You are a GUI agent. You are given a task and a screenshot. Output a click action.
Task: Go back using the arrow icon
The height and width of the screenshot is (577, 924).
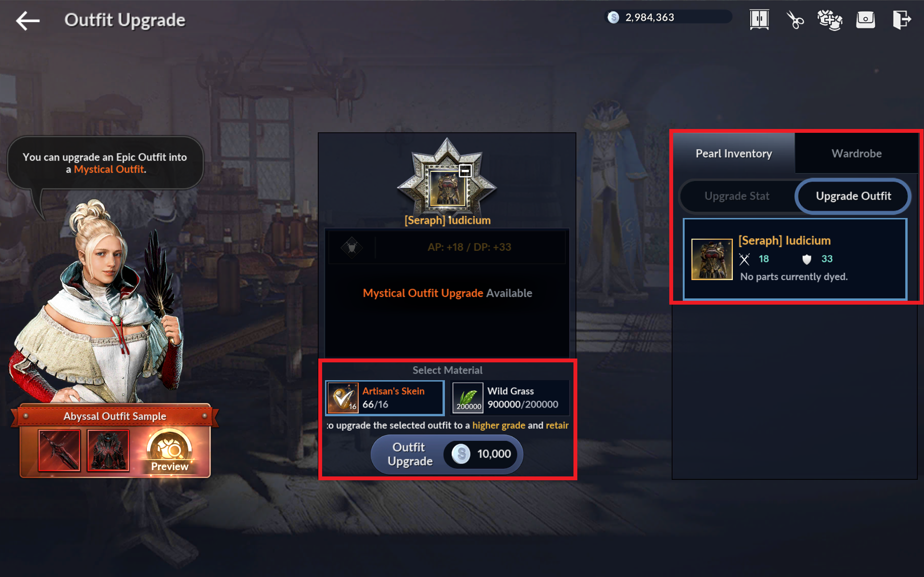[x=27, y=21]
